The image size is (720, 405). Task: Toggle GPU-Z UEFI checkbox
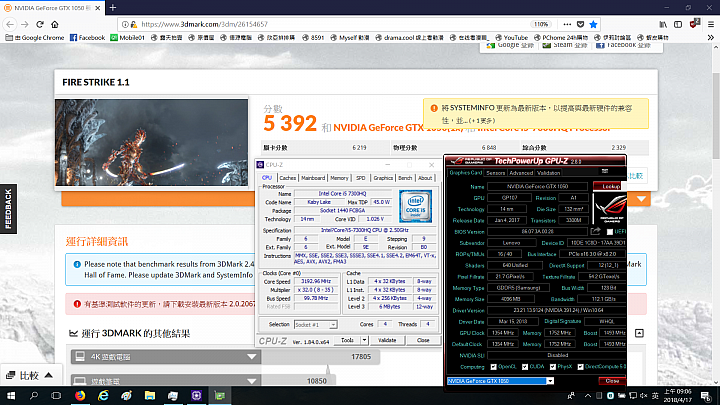pyautogui.click(x=610, y=232)
